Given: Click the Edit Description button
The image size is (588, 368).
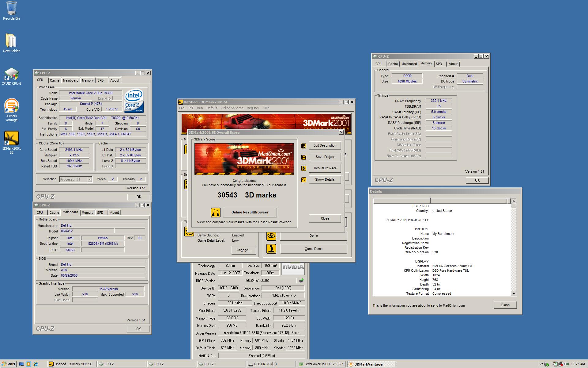Looking at the screenshot, I should (325, 145).
